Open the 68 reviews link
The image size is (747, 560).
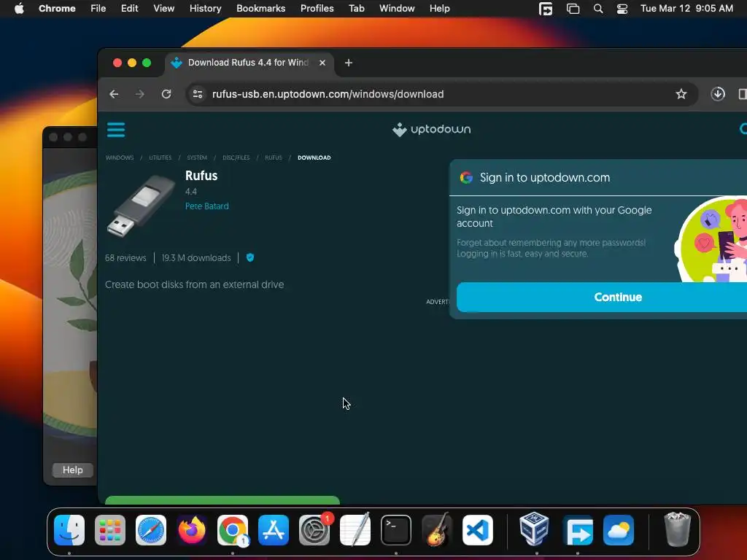tap(125, 258)
